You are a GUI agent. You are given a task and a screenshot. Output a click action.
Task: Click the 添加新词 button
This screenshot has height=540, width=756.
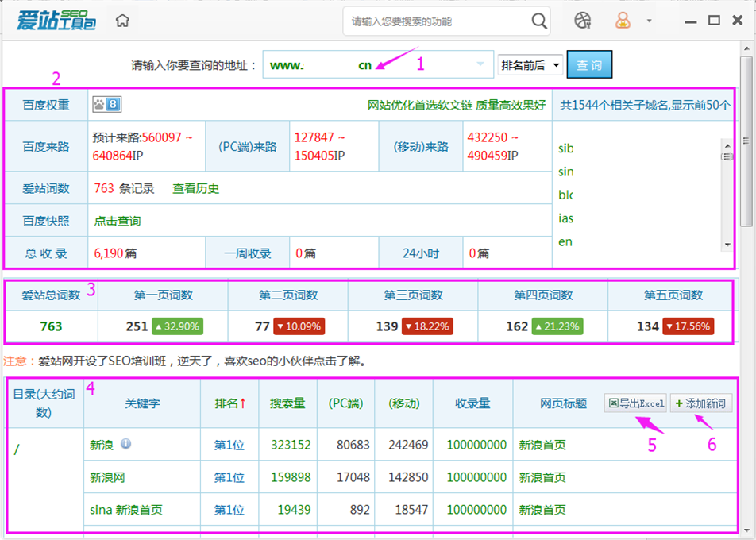pyautogui.click(x=700, y=403)
